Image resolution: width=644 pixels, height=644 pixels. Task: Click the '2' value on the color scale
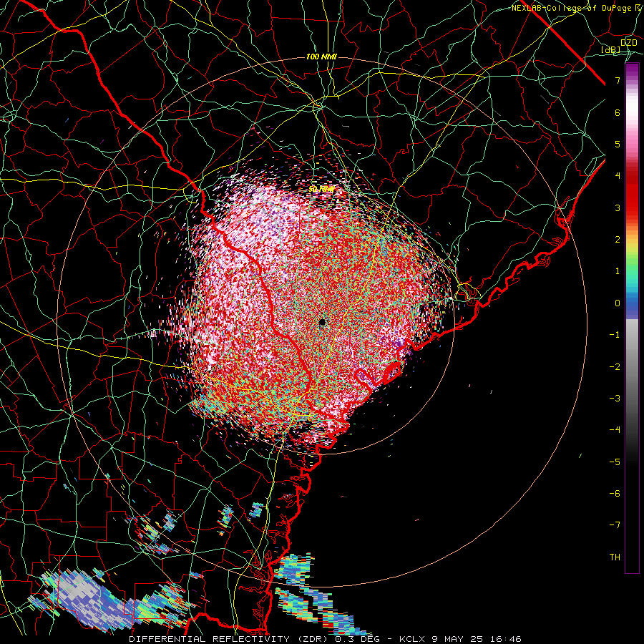(618, 239)
